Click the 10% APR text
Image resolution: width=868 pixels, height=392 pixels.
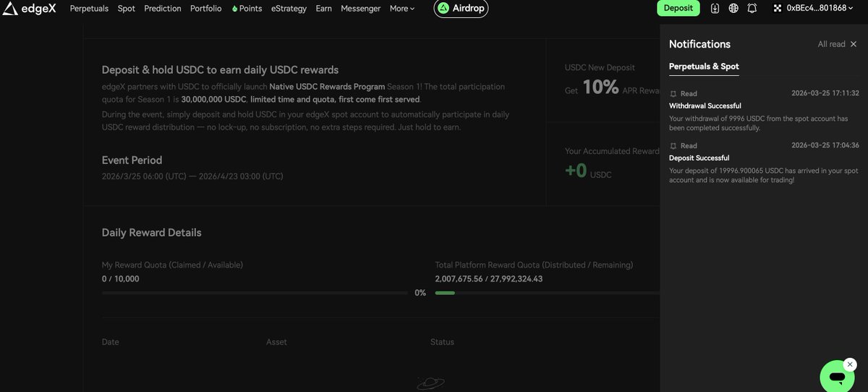point(613,88)
